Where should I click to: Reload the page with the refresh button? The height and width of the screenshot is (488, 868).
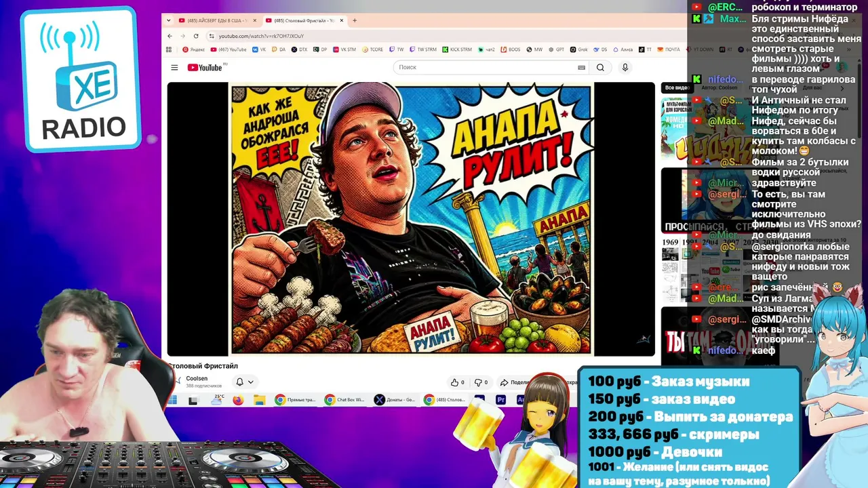pos(196,36)
